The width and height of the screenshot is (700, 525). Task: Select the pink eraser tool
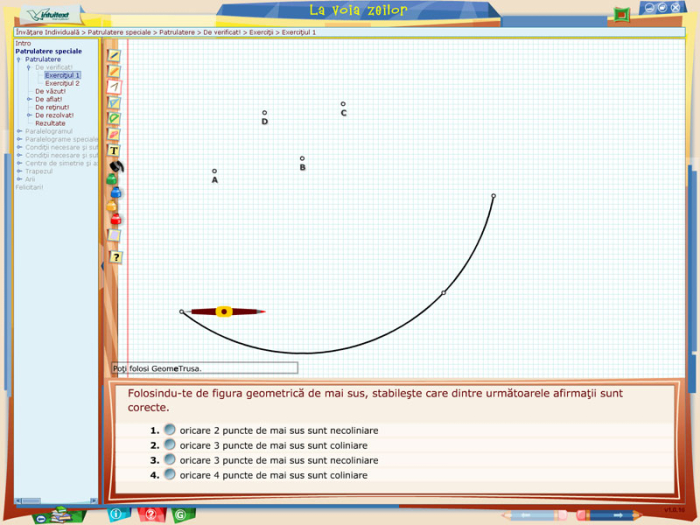point(114,134)
